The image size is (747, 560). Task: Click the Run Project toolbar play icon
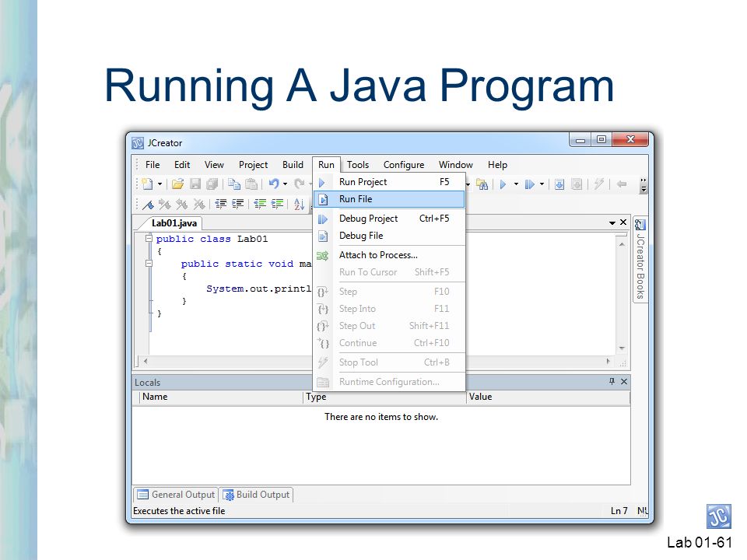[x=503, y=184]
